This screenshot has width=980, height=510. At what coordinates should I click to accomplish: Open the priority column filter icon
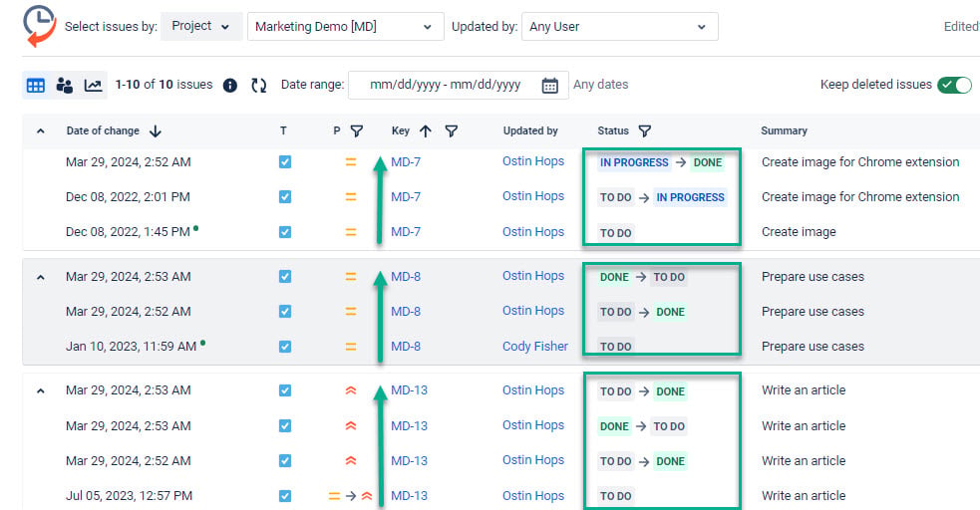pos(356,131)
